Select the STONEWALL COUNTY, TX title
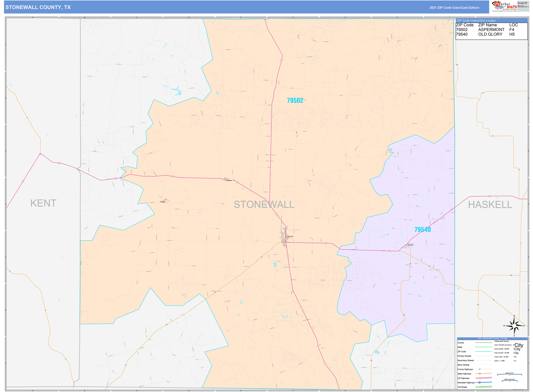The width and height of the screenshot is (533, 392). click(x=38, y=7)
